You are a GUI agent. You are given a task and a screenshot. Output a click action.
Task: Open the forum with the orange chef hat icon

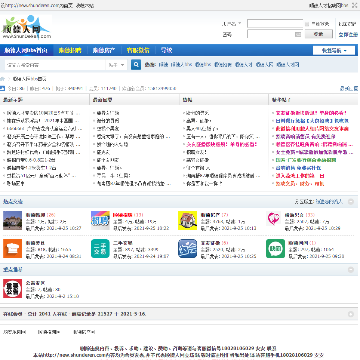click(12, 248)
